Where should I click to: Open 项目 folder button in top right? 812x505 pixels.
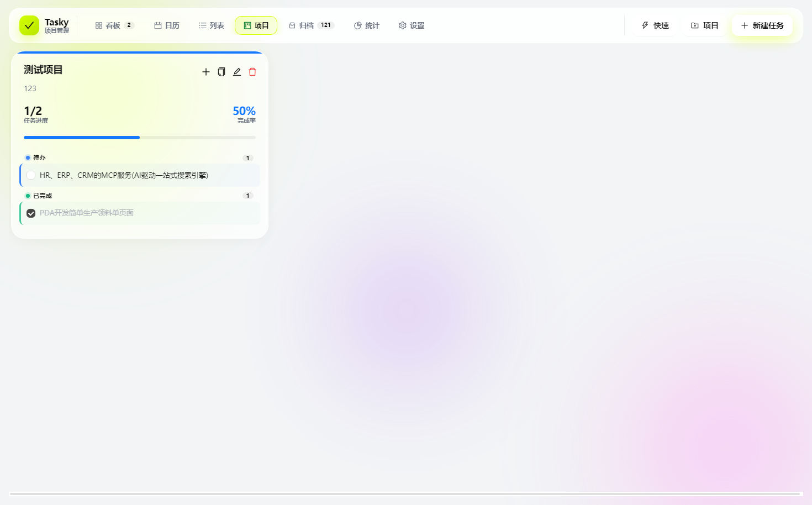[705, 25]
